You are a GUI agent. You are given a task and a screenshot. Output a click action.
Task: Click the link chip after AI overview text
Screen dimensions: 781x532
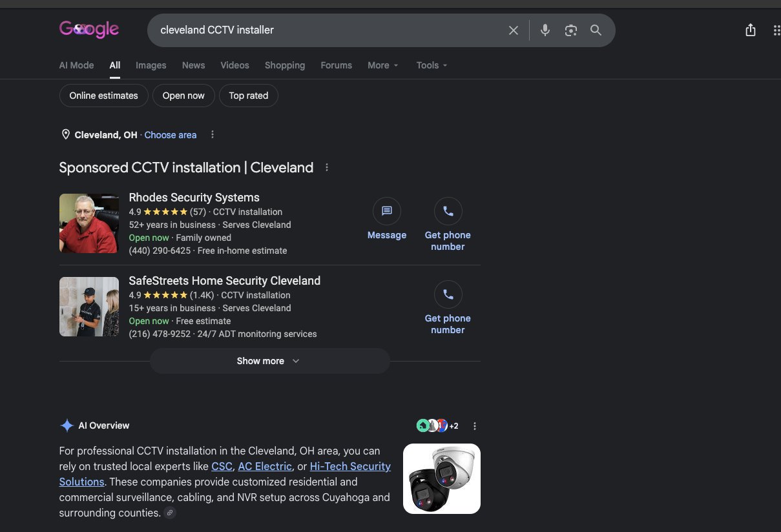coord(169,513)
